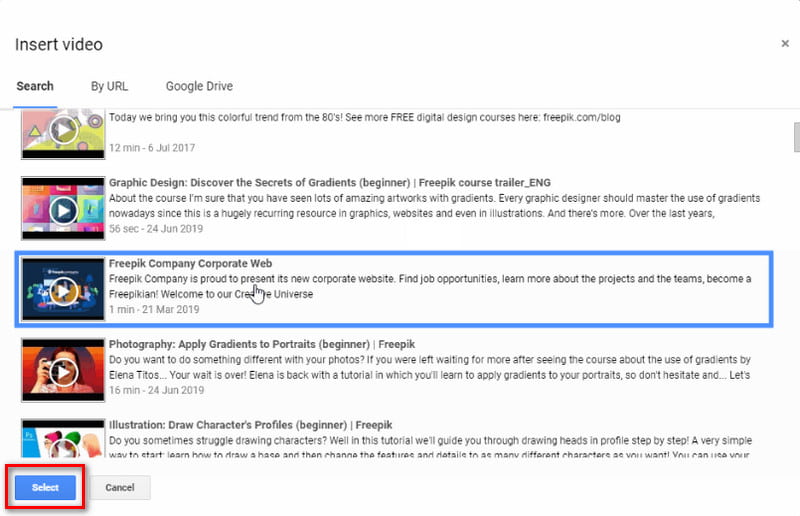Screen dimensions: 800x516
Task: Play the 80's colorful trend video thumbnail
Action: 63,134
